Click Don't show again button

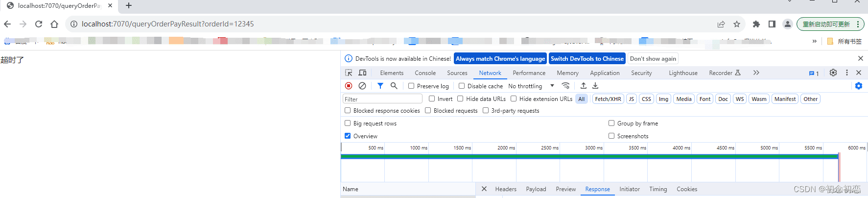653,58
